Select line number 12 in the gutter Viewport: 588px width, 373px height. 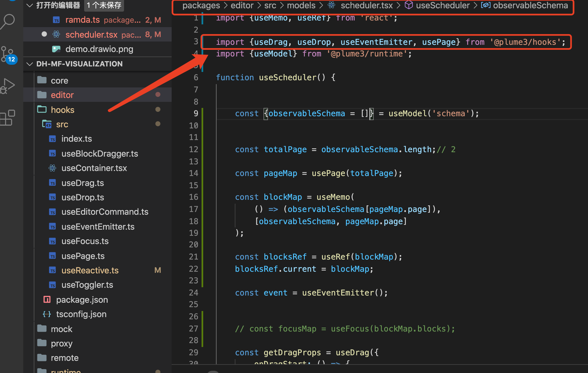193,149
